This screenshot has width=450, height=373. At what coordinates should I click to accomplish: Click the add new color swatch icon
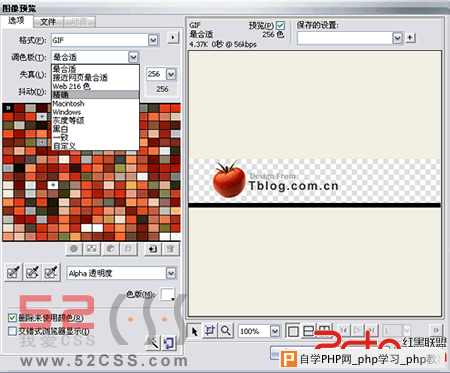coord(153,249)
